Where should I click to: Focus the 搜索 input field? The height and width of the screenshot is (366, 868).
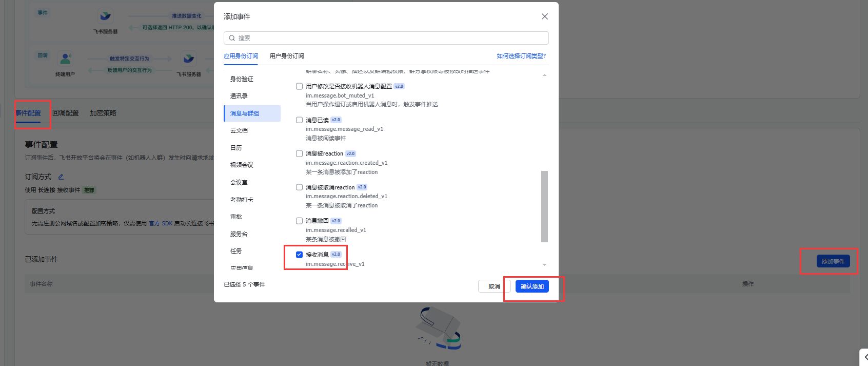[390, 38]
